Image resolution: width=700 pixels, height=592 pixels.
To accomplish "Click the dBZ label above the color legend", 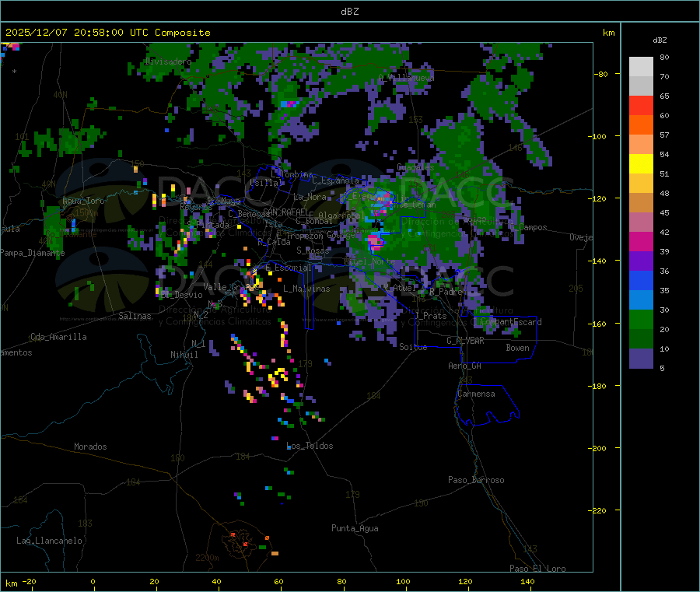I will point(660,40).
